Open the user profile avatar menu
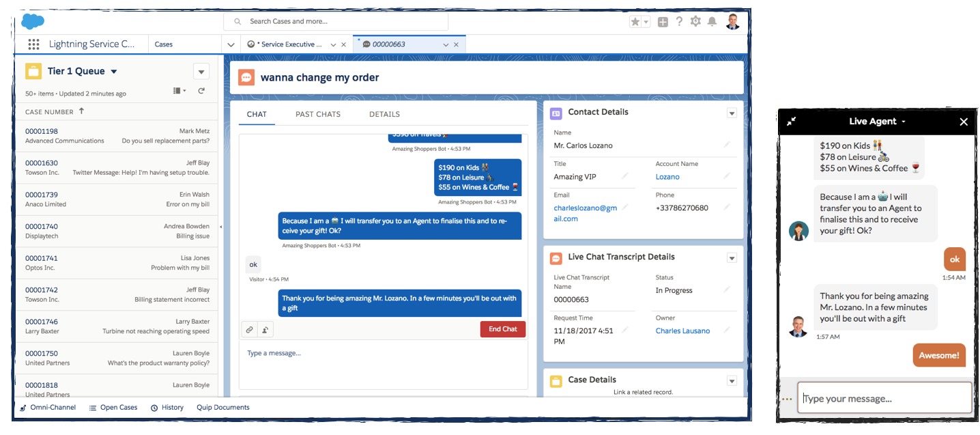This screenshot has width=980, height=435. pos(732,21)
